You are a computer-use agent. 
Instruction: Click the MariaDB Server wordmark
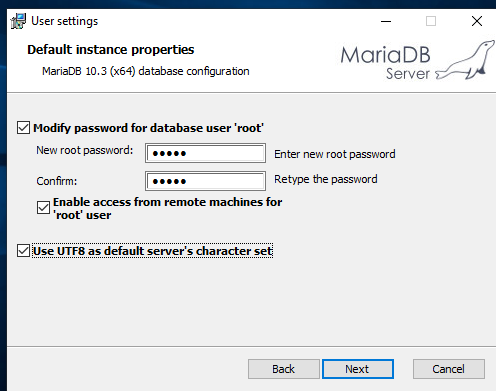coord(386,63)
